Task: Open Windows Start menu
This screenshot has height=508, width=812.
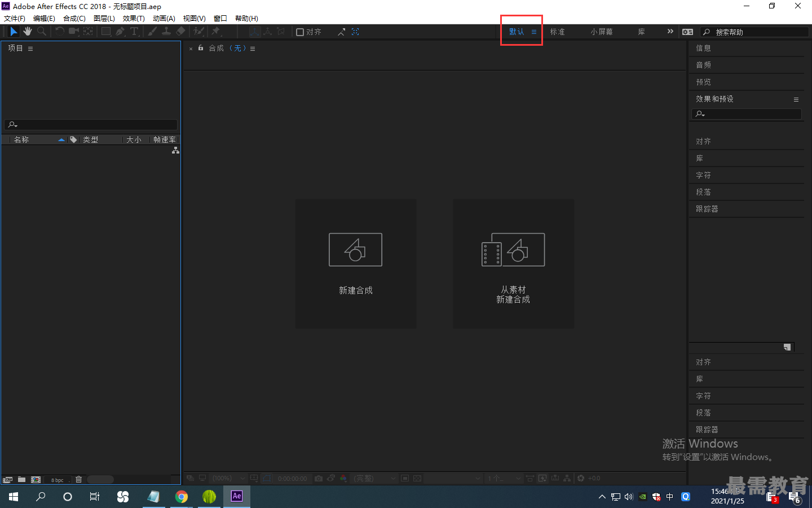Action: click(14, 497)
